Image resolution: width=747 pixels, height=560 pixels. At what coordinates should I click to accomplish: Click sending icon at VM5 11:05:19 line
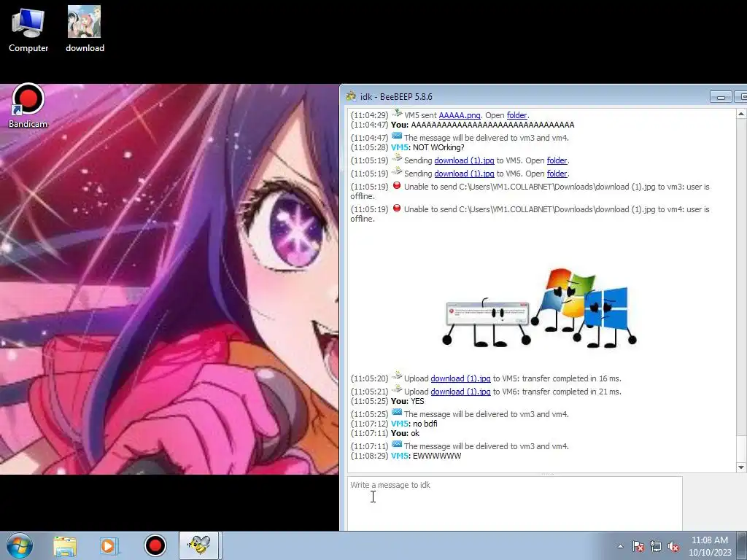(396, 158)
